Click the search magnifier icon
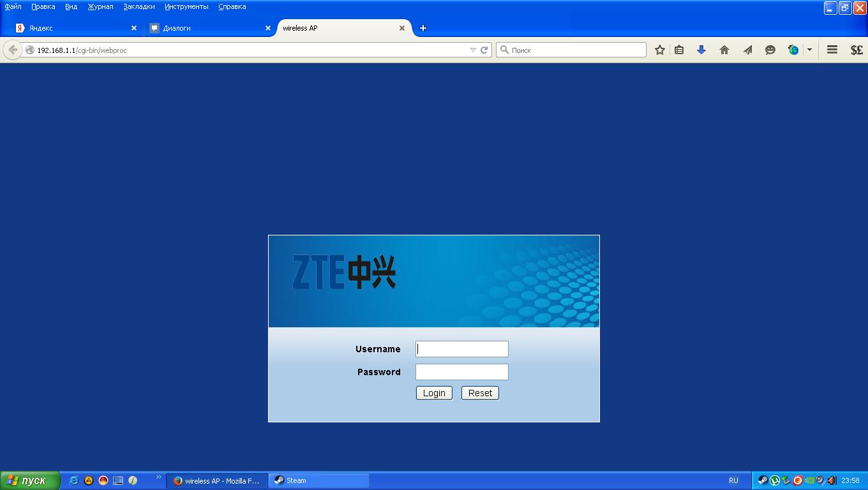Screen dimensions: 868x490 [x=504, y=50]
